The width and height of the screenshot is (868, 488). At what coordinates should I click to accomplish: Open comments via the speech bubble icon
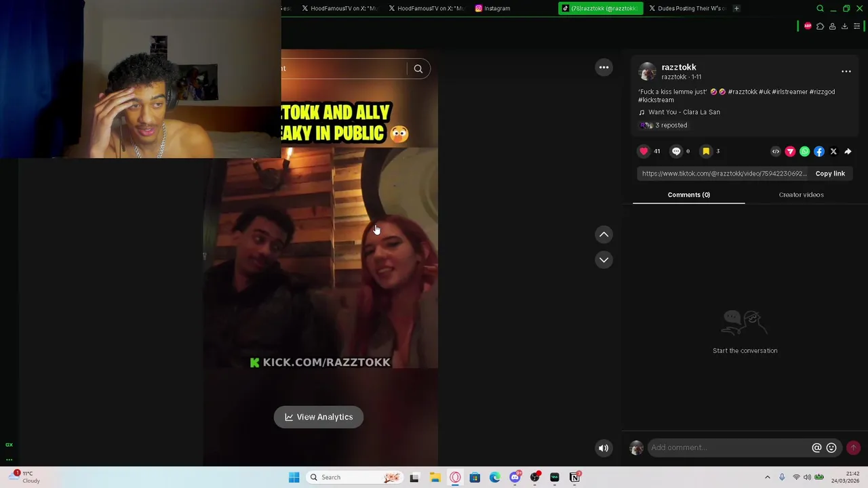(676, 151)
